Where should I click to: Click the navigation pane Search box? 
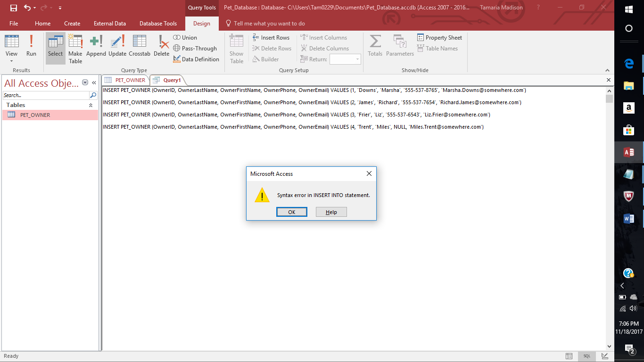(x=46, y=95)
